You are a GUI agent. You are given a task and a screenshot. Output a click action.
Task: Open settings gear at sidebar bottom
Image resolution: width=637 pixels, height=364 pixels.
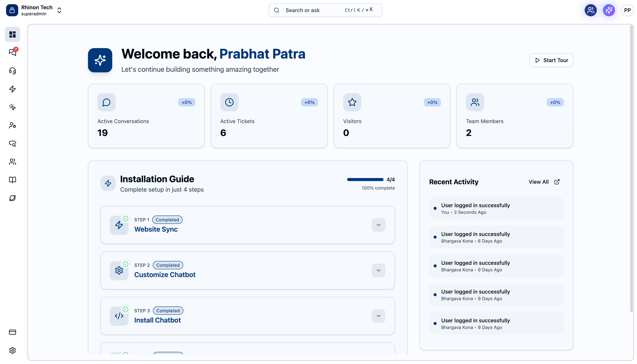coord(12,350)
